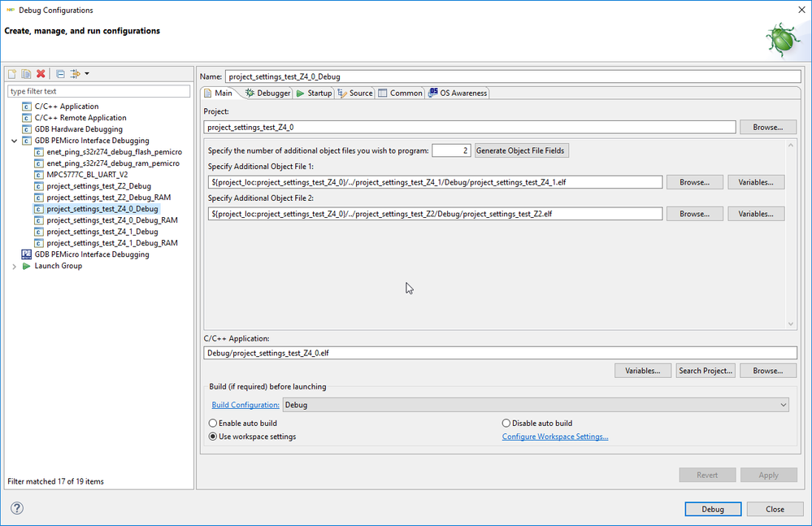Click the help question mark icon

coord(17,509)
